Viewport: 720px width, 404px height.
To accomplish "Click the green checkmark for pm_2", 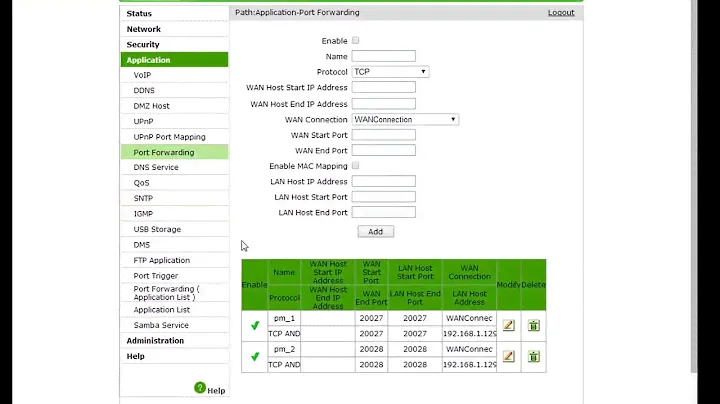I will click(254, 356).
